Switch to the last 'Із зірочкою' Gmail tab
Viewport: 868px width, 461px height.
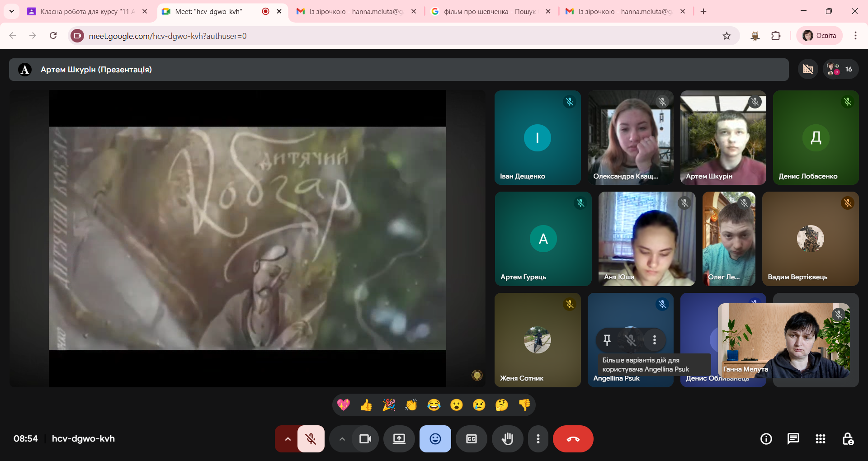tap(625, 11)
